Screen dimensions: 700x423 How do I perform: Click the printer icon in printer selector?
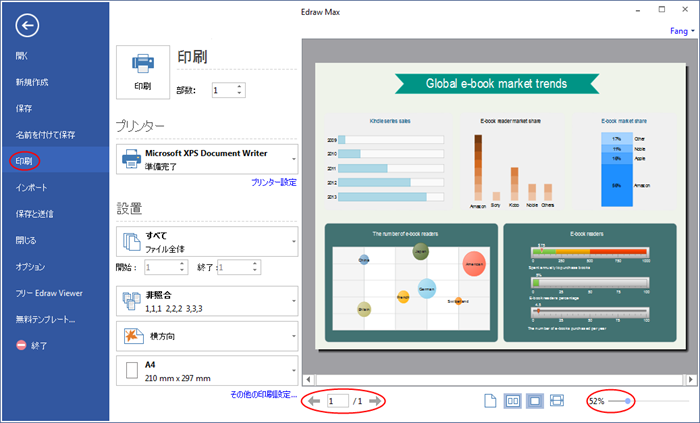[131, 159]
